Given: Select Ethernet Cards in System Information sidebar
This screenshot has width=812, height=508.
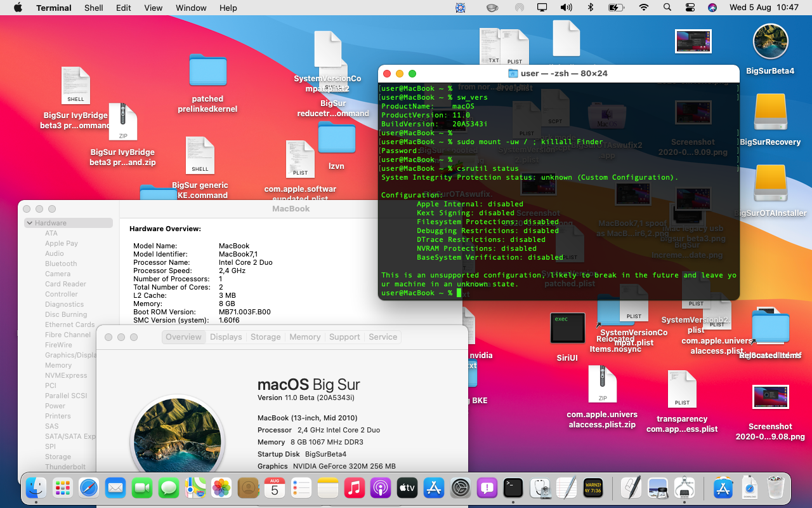Looking at the screenshot, I should 70,324.
